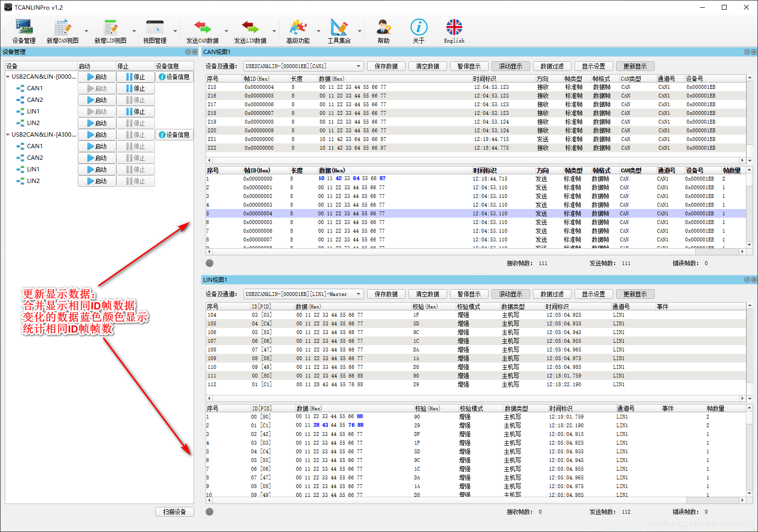Open dropdown arrow next to 新增LIN视图
Image resolution: width=758 pixels, height=532 pixels.
pos(134,31)
